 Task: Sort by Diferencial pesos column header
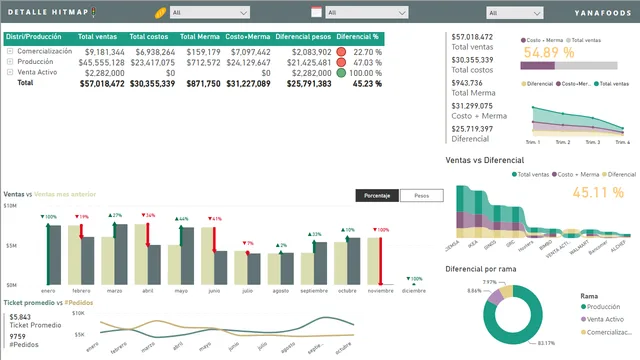[303, 37]
